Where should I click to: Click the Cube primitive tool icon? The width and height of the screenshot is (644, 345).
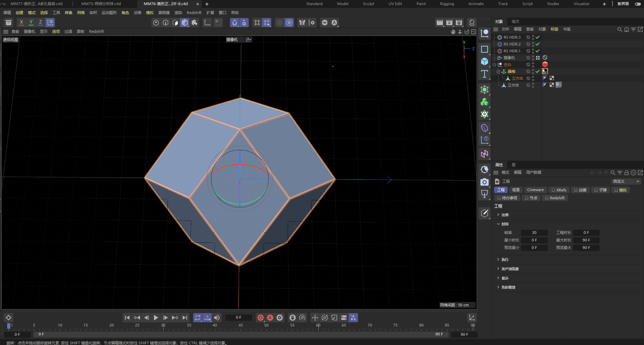click(x=485, y=62)
